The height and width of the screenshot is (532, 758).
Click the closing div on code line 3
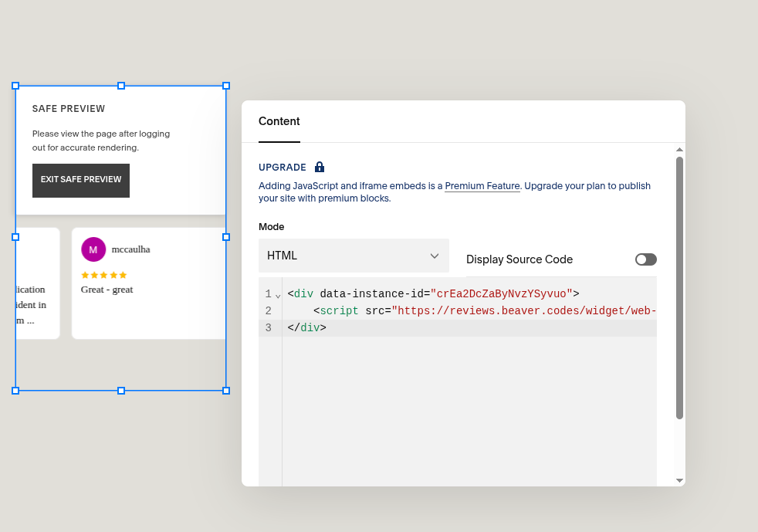pos(307,328)
